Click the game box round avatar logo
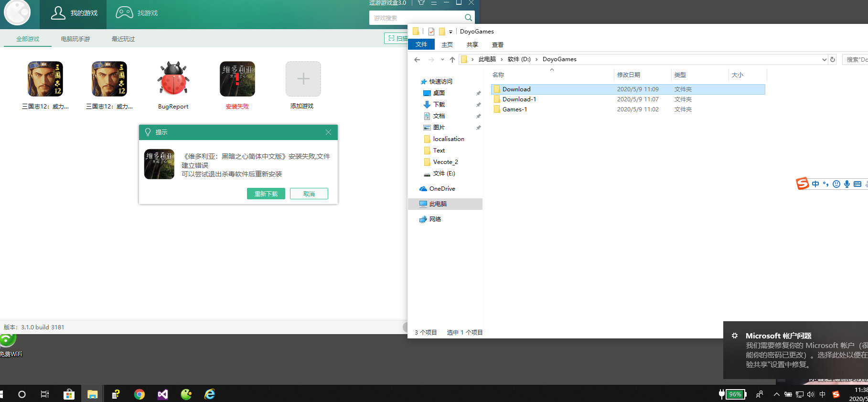Screen dimensions: 868x402 pos(17,12)
